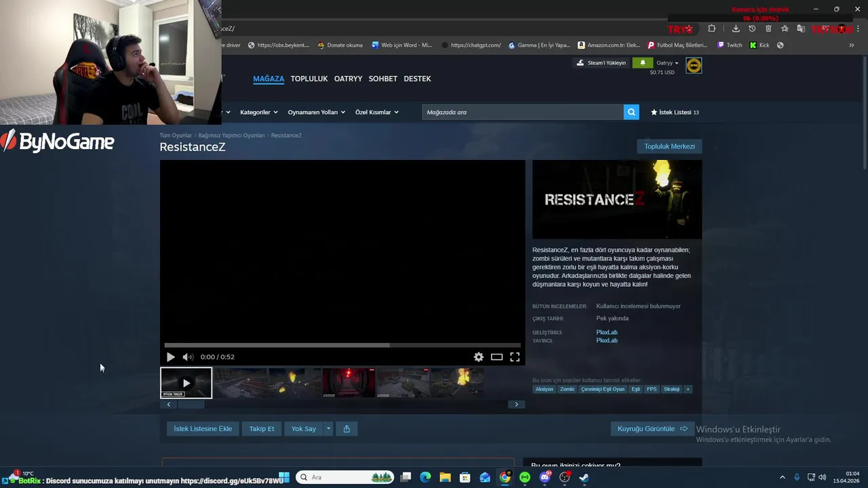
Task: Expand Kategoriler dropdown menu
Action: coord(259,112)
